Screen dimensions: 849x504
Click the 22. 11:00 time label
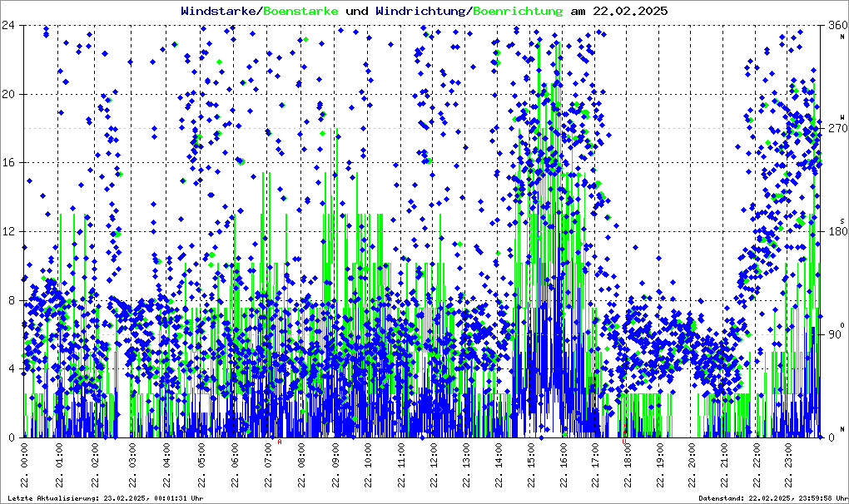[401, 465]
